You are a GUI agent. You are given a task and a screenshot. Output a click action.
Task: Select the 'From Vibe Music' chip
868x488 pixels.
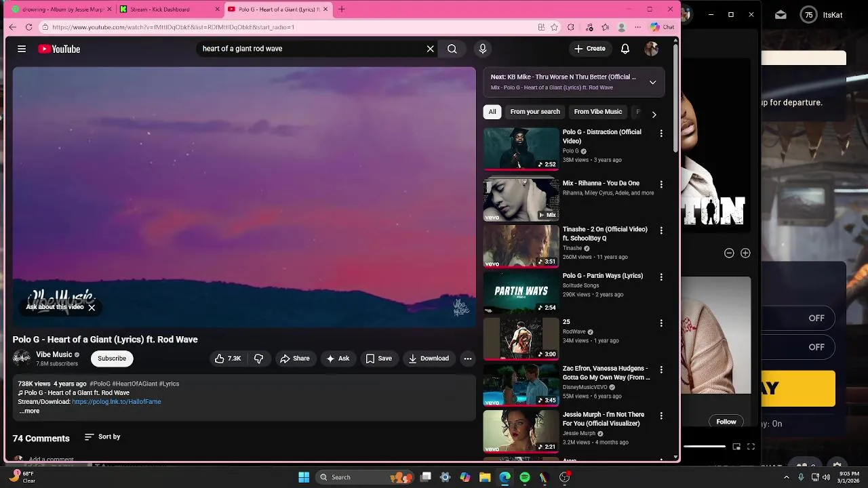(x=597, y=112)
